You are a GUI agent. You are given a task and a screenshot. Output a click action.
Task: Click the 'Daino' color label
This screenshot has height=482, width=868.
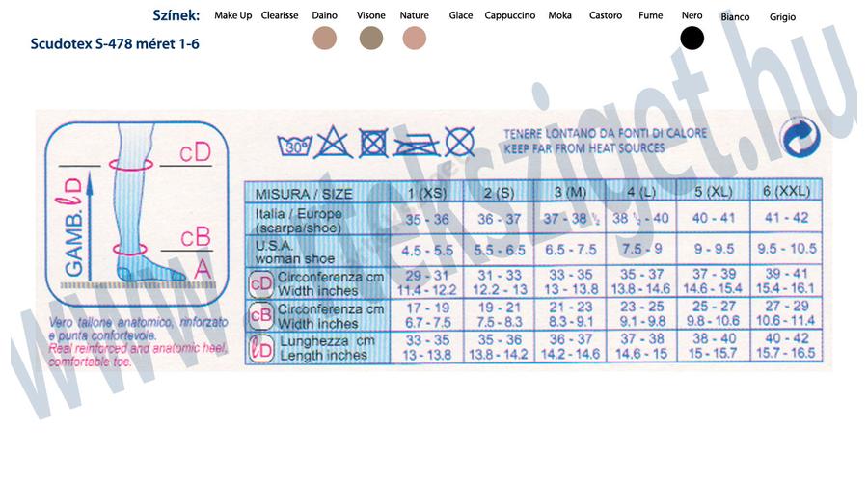pos(324,15)
